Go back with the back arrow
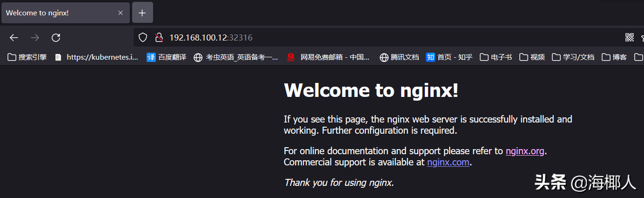644x198 pixels. coord(14,38)
